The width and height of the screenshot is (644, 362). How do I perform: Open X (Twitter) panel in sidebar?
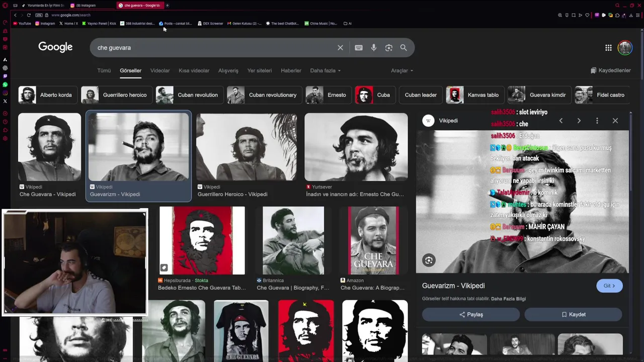click(5, 101)
